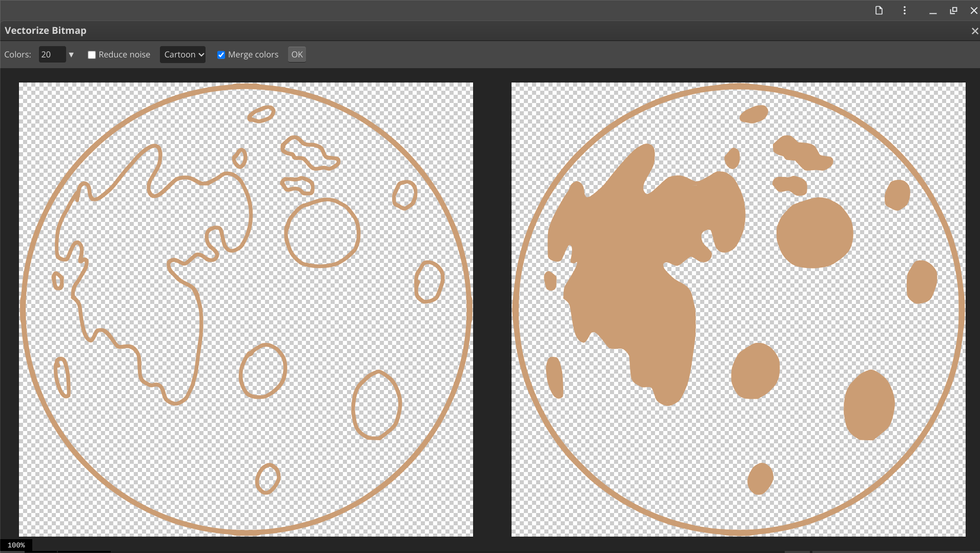
Task: Click the Colors number entry showing 20
Action: coord(51,54)
